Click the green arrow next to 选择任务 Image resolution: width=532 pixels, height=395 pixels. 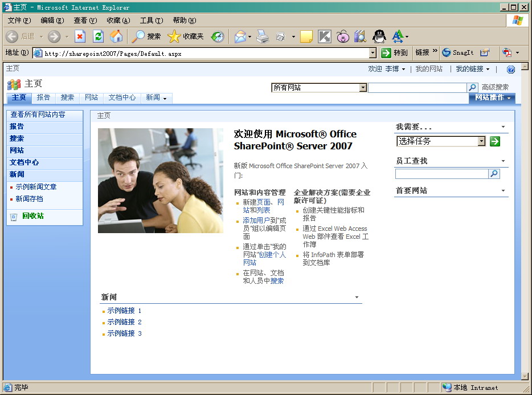coord(494,141)
